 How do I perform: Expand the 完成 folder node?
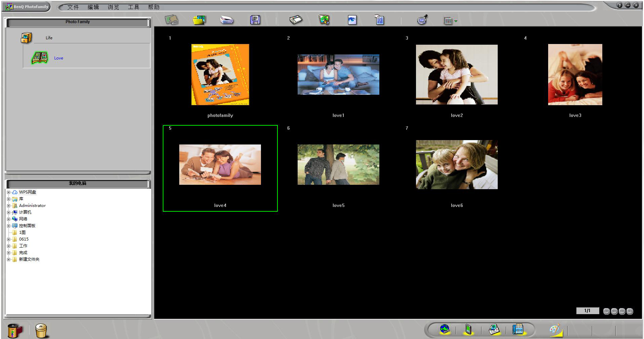[x=8, y=253]
